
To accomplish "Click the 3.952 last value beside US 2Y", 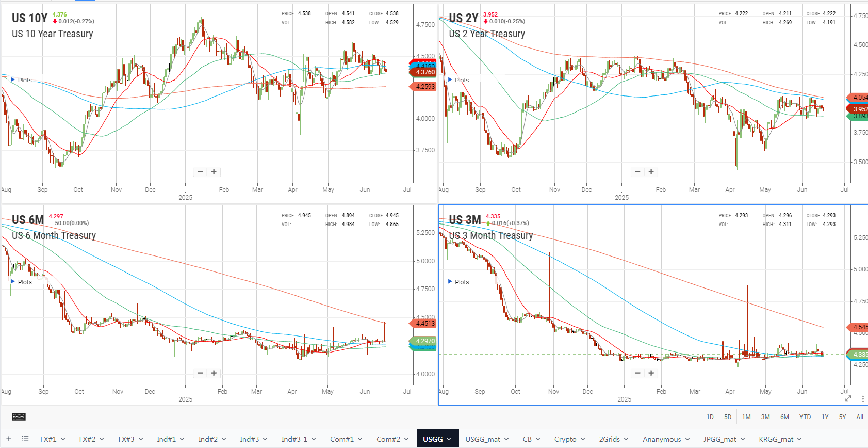I will pos(490,14).
